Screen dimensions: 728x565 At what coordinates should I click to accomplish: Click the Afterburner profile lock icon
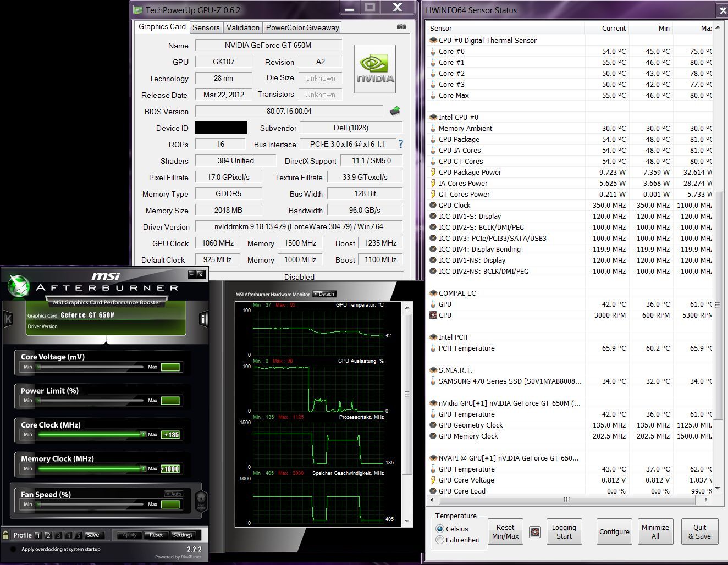[x=5, y=535]
